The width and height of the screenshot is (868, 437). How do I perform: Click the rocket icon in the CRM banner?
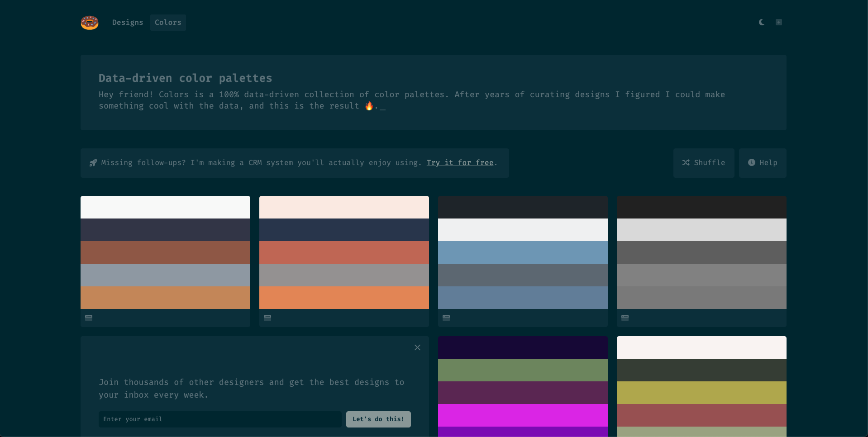93,163
